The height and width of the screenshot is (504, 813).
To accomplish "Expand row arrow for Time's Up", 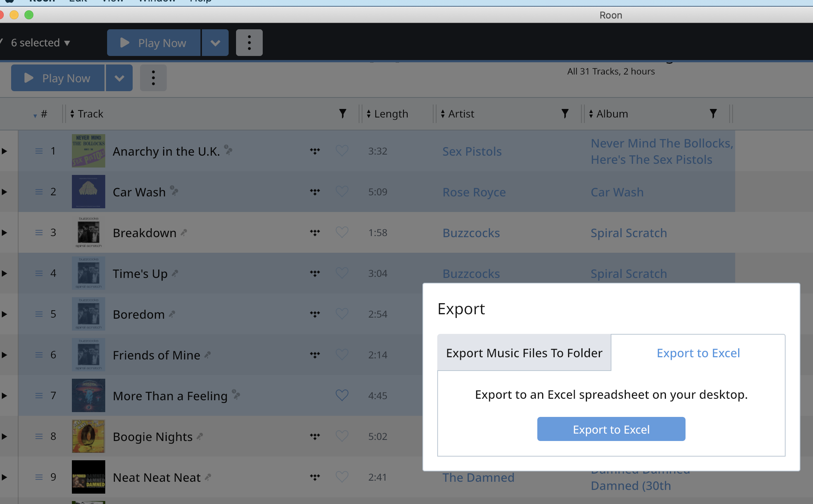I will point(4,273).
